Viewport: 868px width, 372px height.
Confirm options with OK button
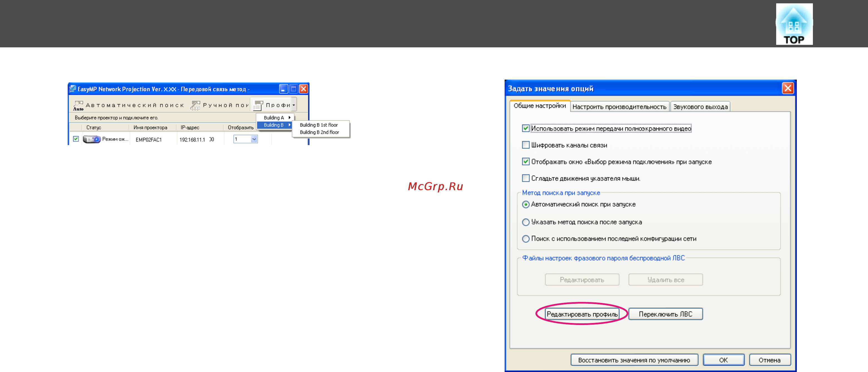[724, 360]
